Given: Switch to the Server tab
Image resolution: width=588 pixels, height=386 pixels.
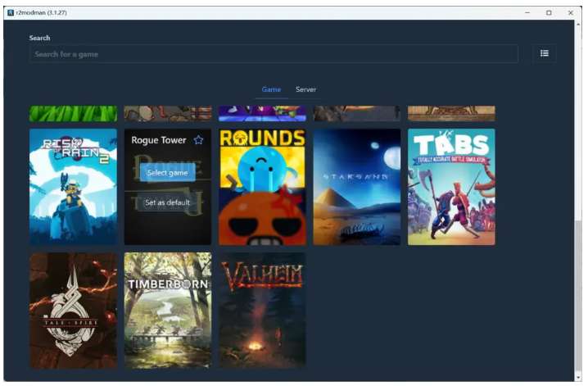Looking at the screenshot, I should pos(305,89).
